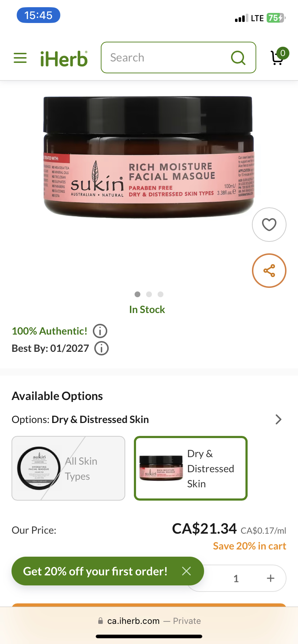Click the Save 20% in cart link
The image size is (298, 644).
[x=249, y=546]
